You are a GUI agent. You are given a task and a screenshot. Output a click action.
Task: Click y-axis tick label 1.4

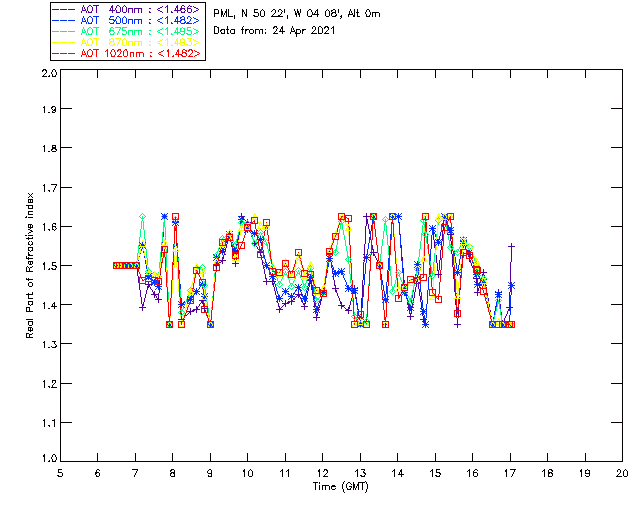[x=49, y=305]
